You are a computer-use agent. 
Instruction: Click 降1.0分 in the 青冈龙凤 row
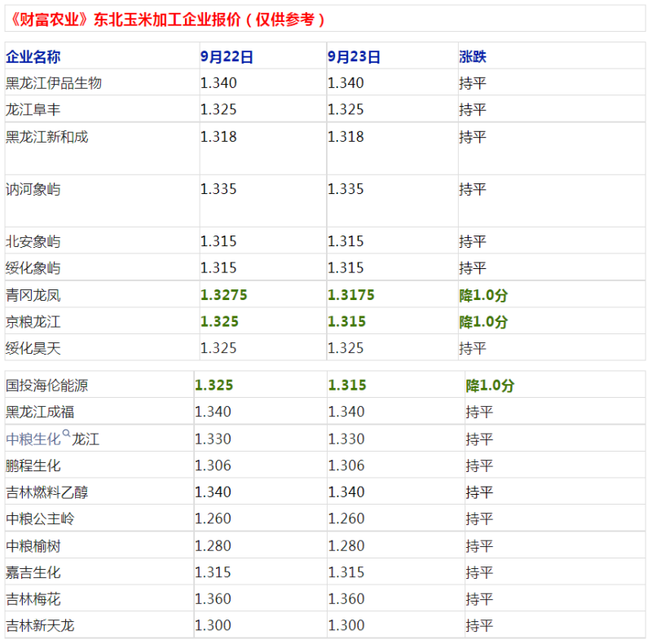point(483,295)
